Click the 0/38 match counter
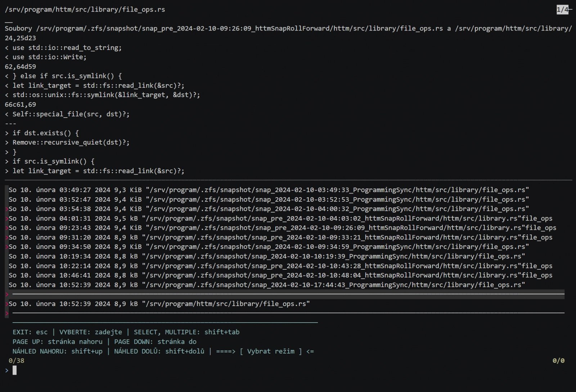Screen dimensions: 576x392 tap(17, 361)
